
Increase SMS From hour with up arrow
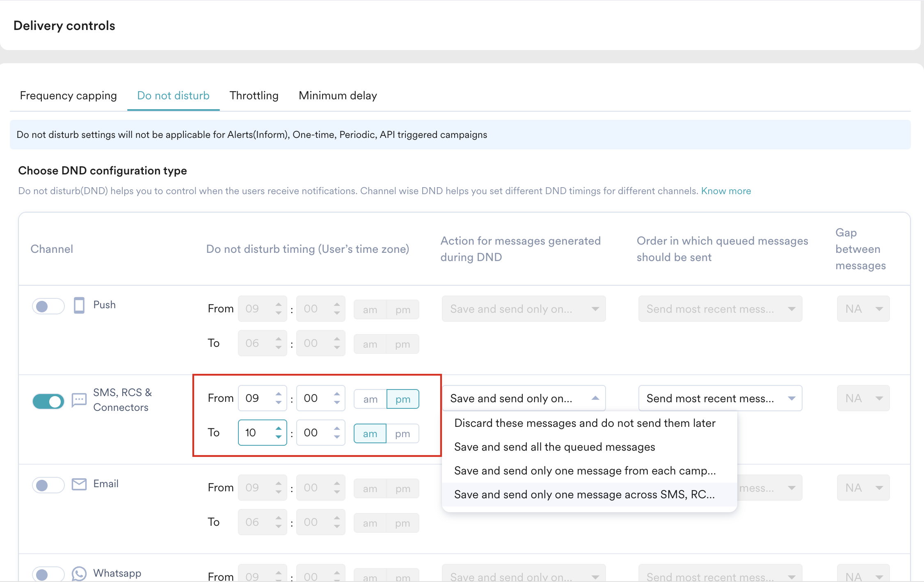click(279, 394)
